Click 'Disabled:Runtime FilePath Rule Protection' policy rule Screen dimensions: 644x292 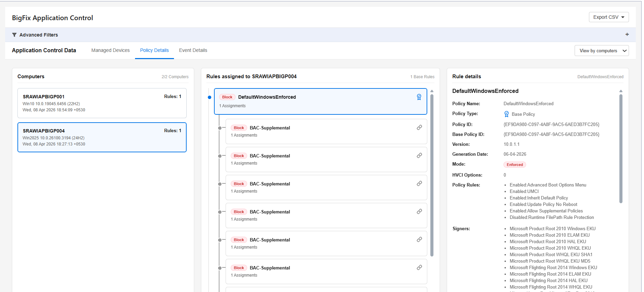point(552,218)
